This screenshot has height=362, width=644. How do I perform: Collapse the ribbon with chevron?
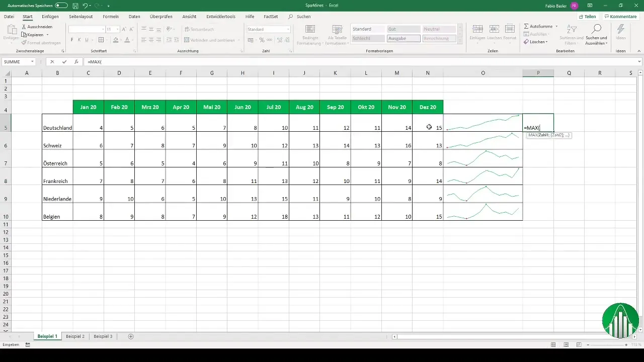tap(639, 51)
